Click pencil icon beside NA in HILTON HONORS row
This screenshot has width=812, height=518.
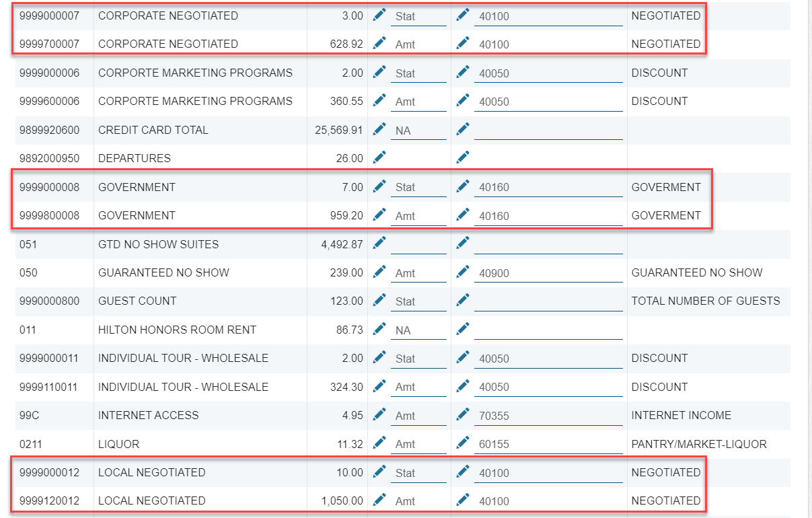379,329
